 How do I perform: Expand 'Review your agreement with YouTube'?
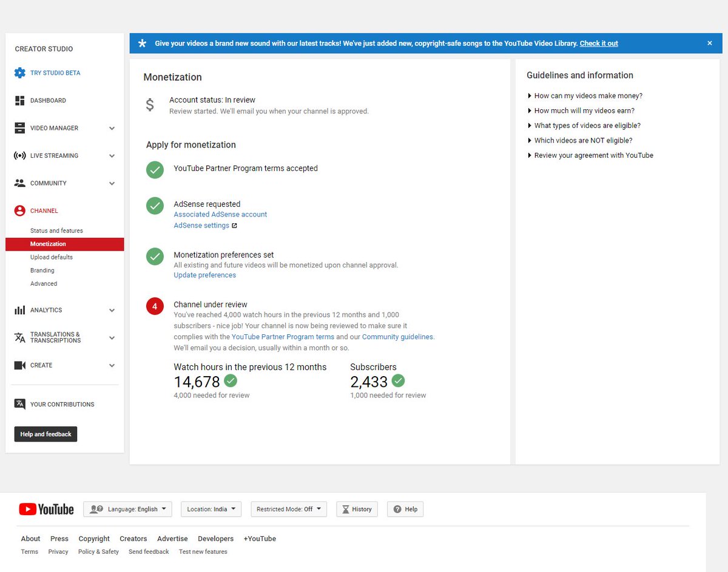pyautogui.click(x=590, y=155)
